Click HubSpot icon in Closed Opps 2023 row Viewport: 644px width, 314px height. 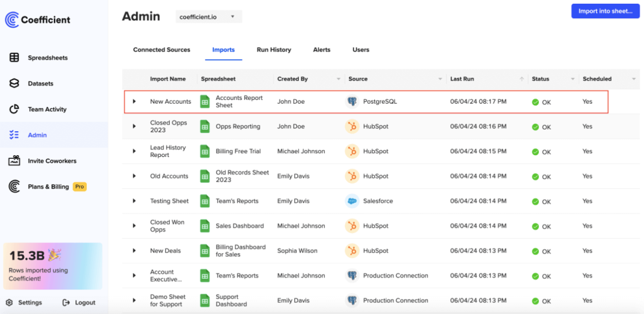coord(352,127)
